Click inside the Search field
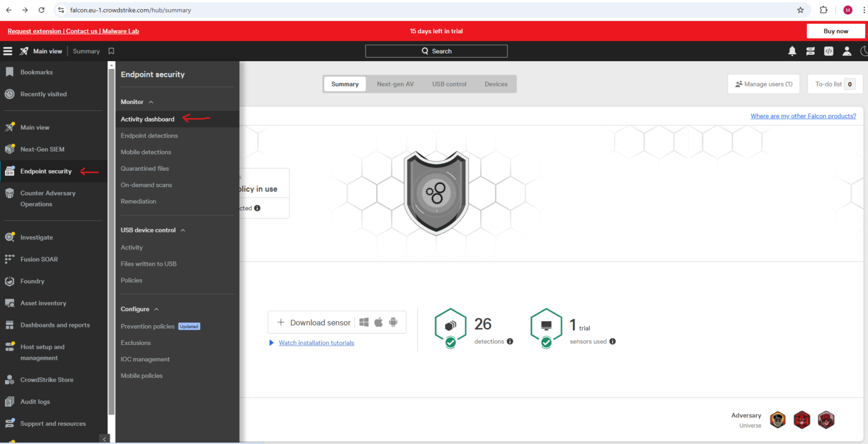 tap(436, 51)
